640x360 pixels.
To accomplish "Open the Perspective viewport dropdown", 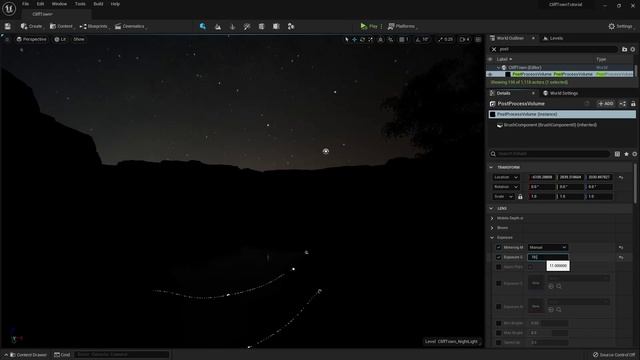I will pyautogui.click(x=31, y=40).
